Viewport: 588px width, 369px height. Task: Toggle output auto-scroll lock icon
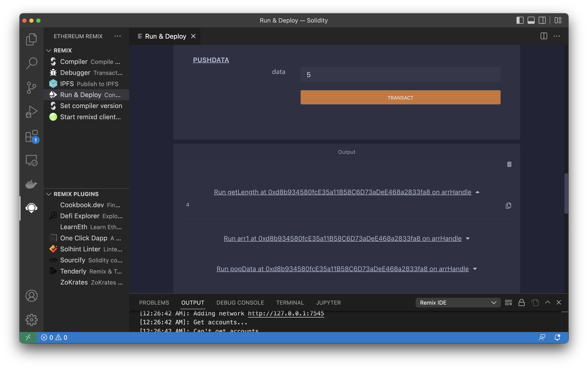click(x=521, y=303)
